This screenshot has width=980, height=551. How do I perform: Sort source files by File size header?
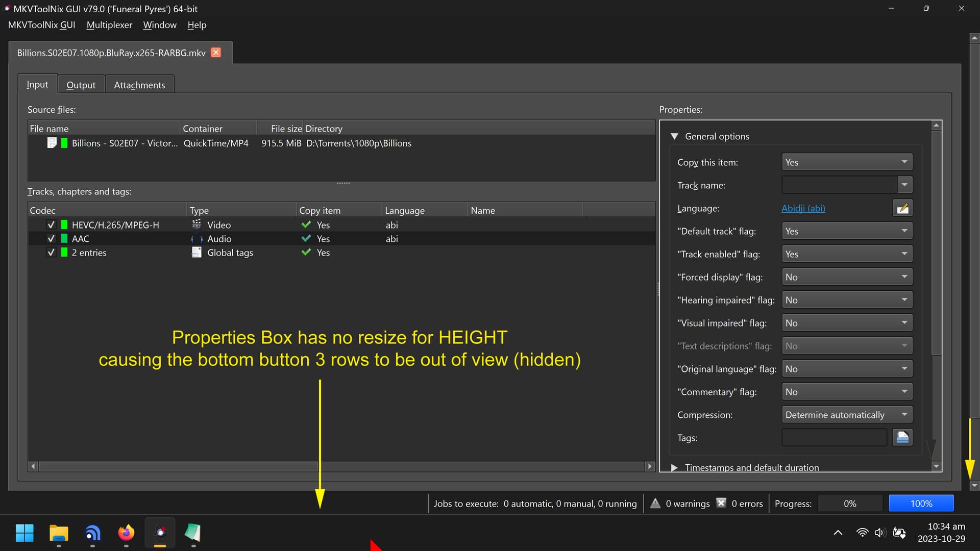(280, 129)
